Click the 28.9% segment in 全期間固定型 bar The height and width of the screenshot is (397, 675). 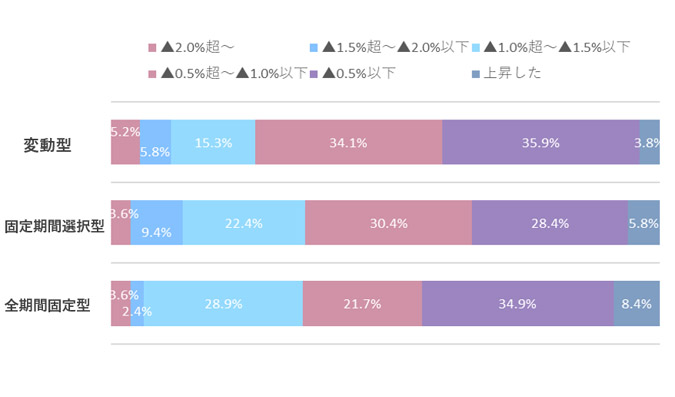tap(223, 304)
